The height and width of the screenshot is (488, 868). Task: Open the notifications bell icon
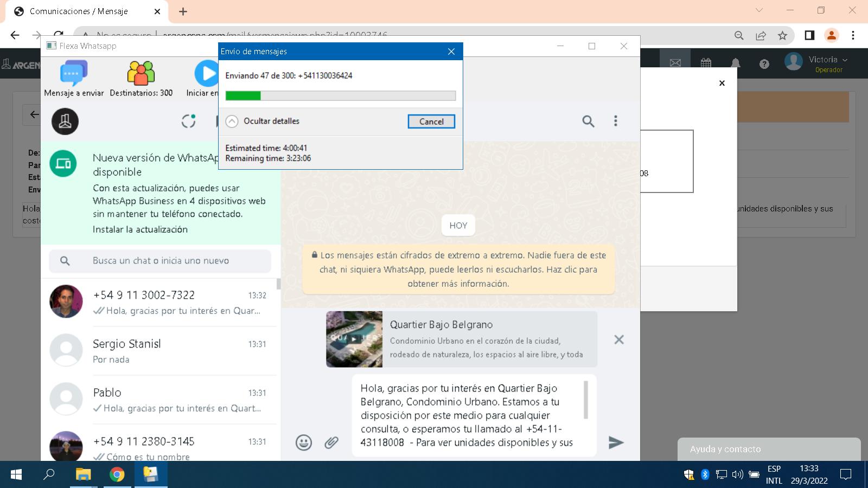tap(736, 63)
